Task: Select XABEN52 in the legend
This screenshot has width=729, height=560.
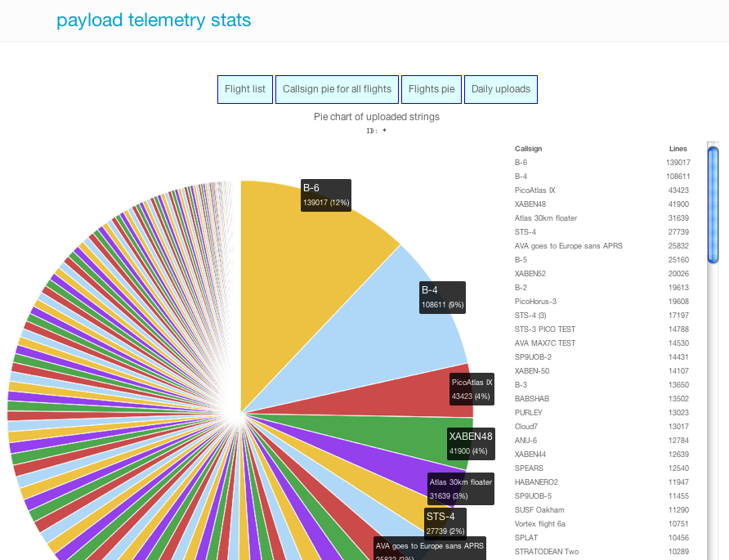Action: [x=602, y=274]
